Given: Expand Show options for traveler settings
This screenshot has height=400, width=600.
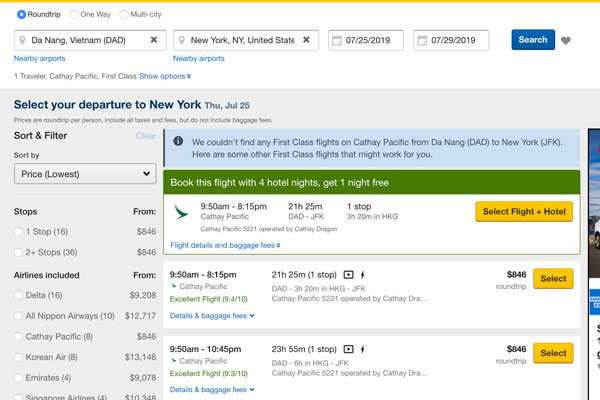Looking at the screenshot, I should pos(165,76).
